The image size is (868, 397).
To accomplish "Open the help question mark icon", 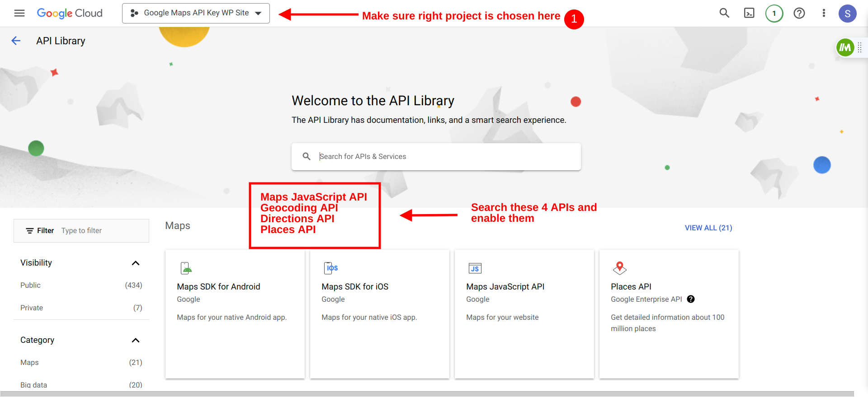I will (x=799, y=13).
